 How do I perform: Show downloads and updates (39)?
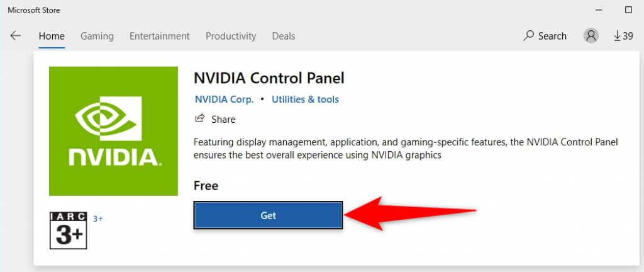point(623,36)
